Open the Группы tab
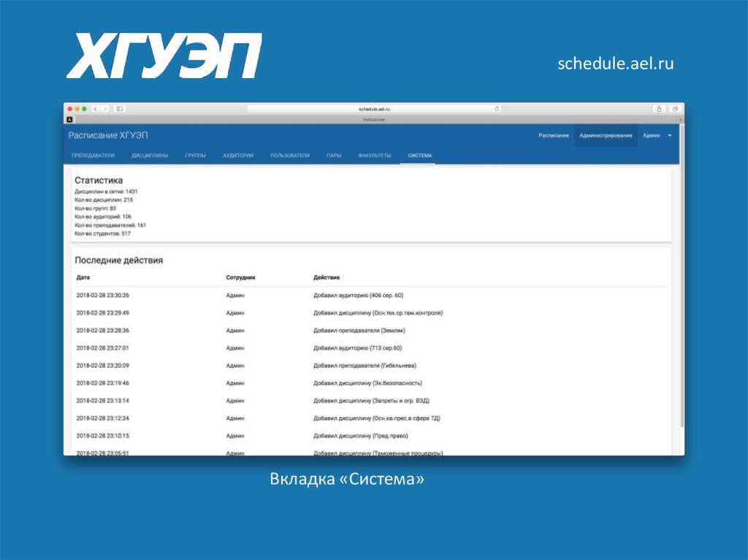 point(196,156)
